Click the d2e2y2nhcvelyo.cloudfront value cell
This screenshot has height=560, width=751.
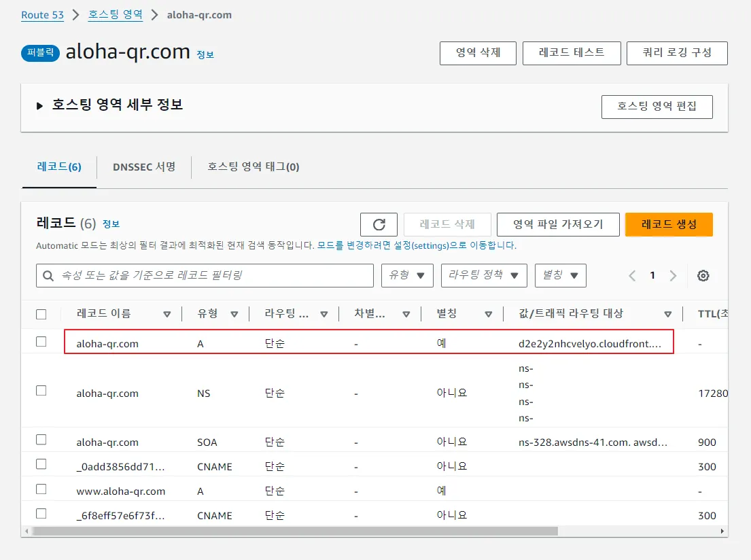pos(590,343)
